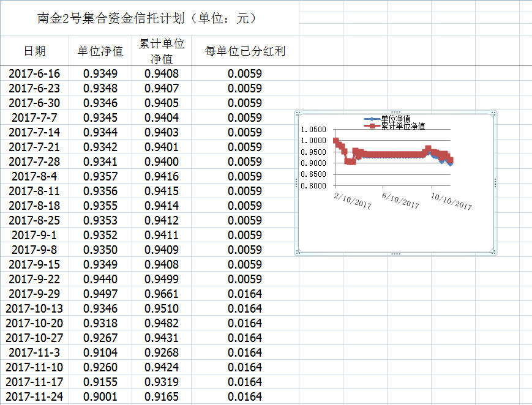Screen dimensions: 532x405
Task: Select the cumulative value cell 0.9661
Action: [x=162, y=294]
